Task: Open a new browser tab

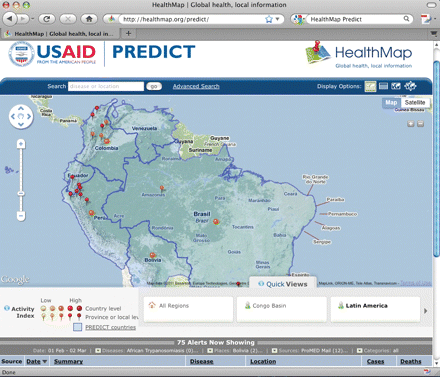Action: click(129, 33)
